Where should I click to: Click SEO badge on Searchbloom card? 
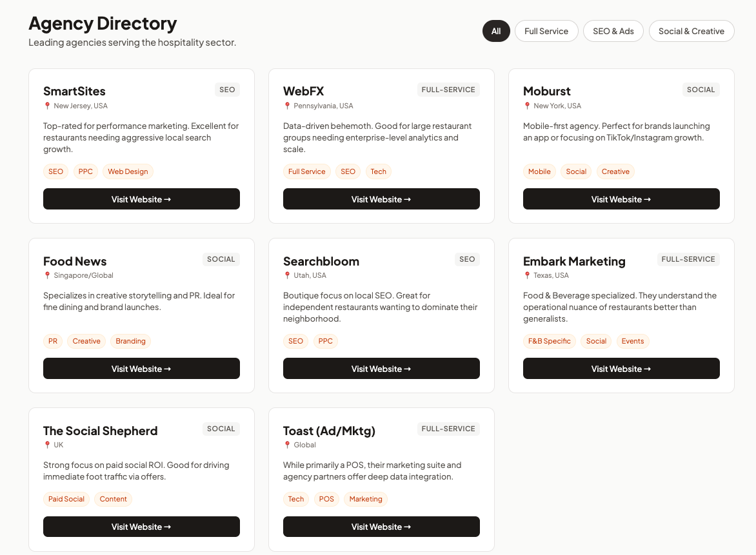pos(467,259)
